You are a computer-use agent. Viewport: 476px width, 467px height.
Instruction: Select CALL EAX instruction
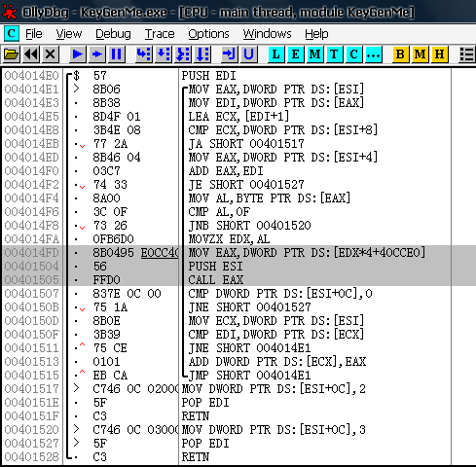[216, 280]
